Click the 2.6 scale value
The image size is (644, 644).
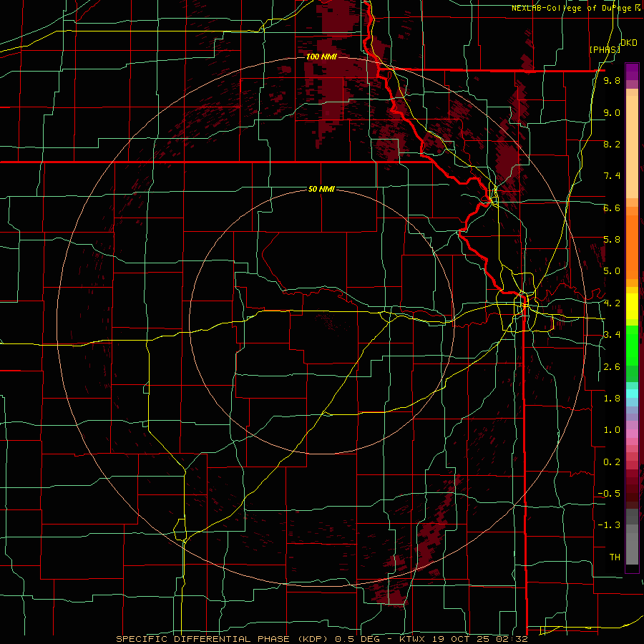[612, 367]
